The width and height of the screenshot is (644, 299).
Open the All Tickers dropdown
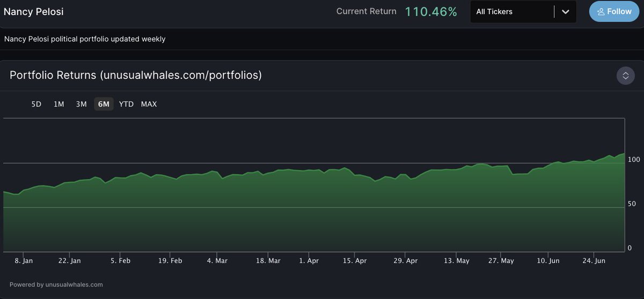(523, 11)
